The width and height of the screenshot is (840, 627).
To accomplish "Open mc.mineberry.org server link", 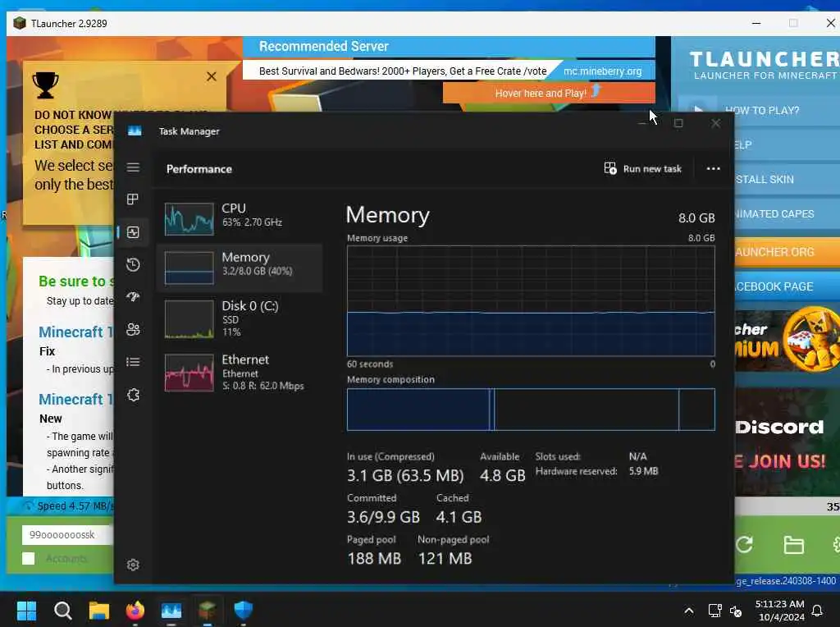I will coord(602,71).
